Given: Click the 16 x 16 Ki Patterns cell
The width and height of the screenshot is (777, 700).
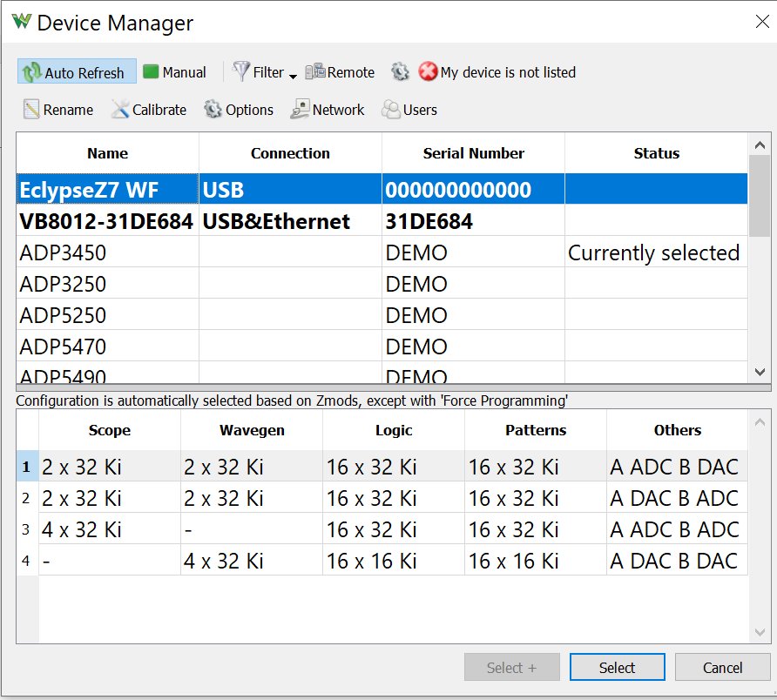Looking at the screenshot, I should click(x=536, y=561).
